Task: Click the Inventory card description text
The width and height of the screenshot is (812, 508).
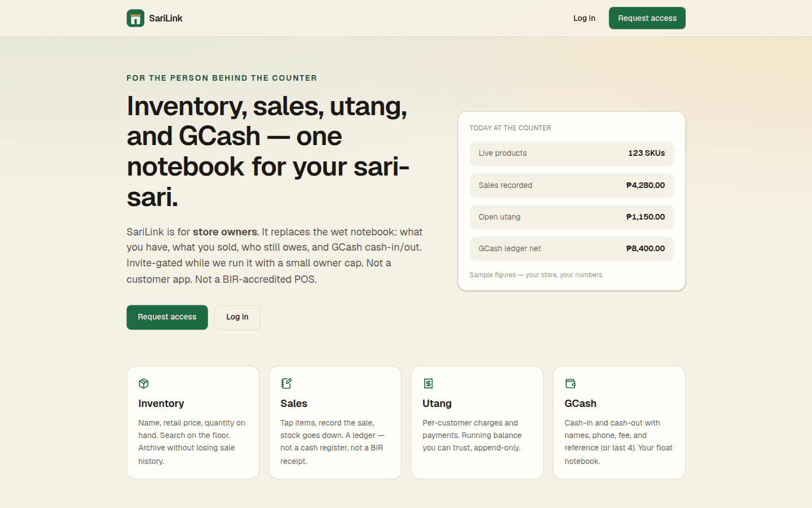Action: coord(192,442)
